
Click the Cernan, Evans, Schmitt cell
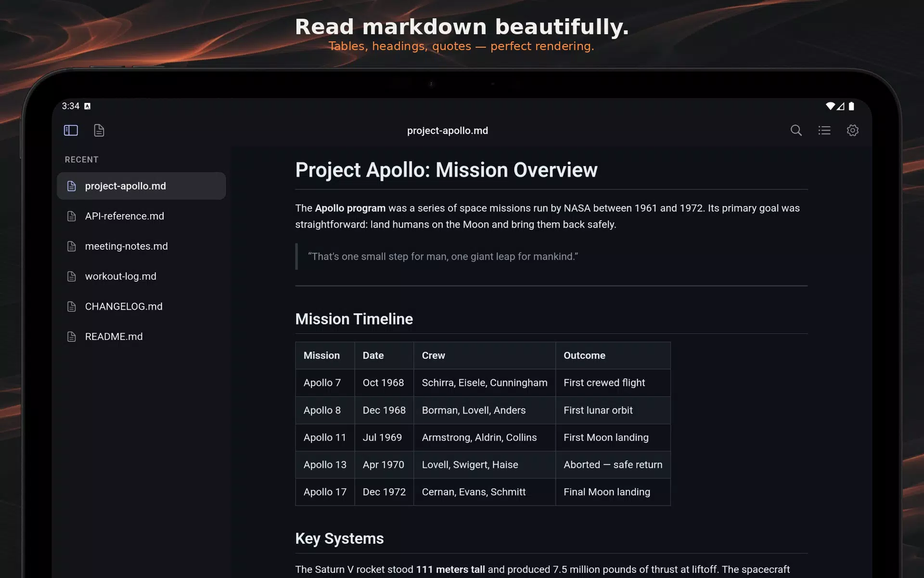click(485, 492)
